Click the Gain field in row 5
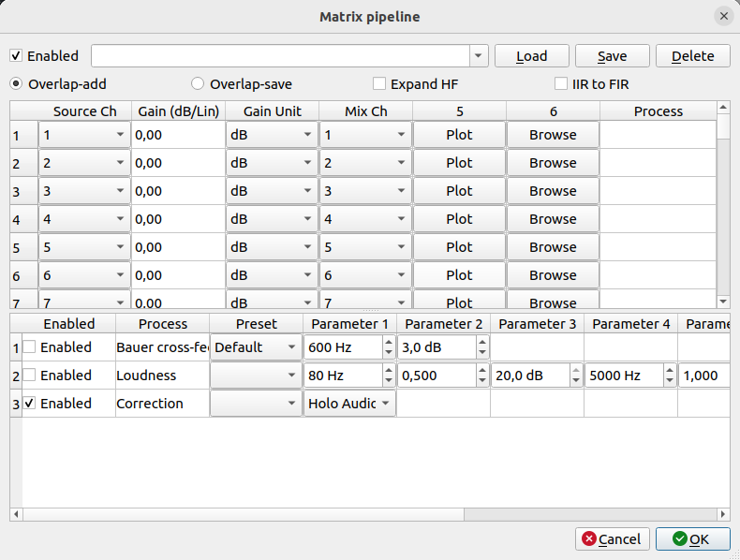The height and width of the screenshot is (560, 740). 178,247
